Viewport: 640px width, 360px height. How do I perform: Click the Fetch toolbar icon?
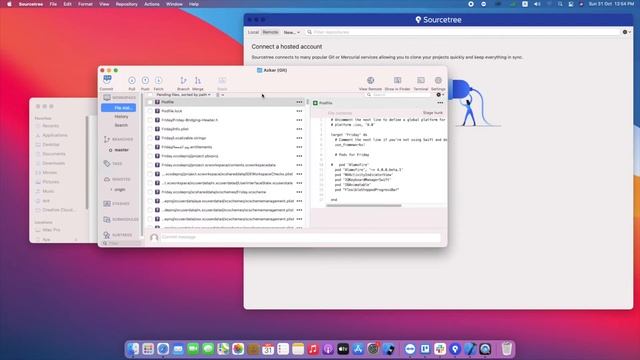(x=158, y=80)
